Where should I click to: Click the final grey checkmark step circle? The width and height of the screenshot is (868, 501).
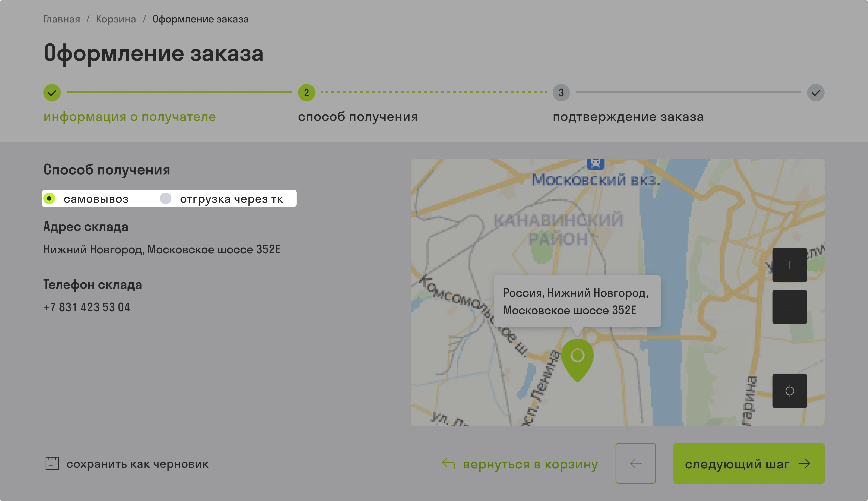click(816, 92)
